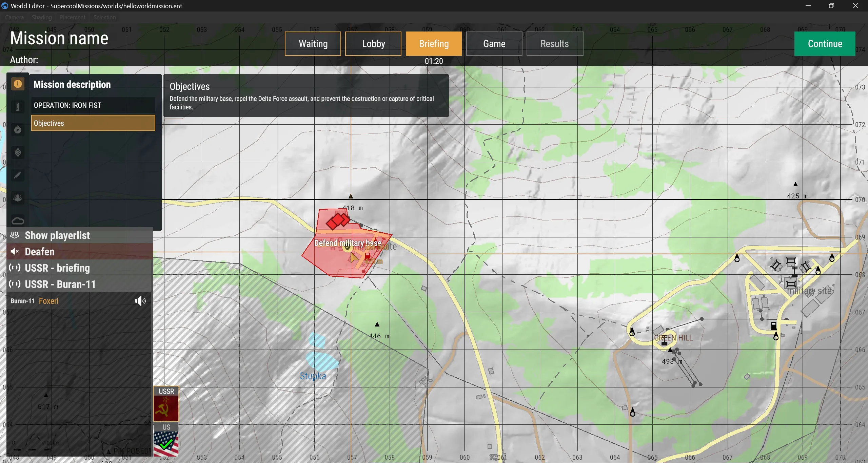Click the red fuel station map icon
Viewport: 868px width, 463px height.
[368, 256]
